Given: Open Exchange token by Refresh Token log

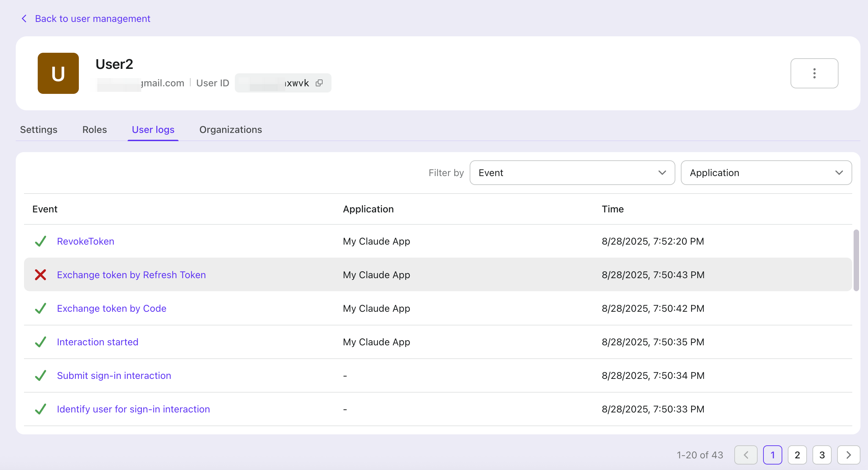Looking at the screenshot, I should point(131,275).
